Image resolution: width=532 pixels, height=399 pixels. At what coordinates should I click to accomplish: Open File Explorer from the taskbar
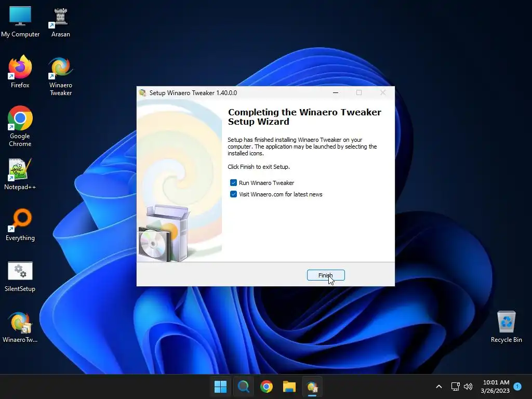point(289,387)
